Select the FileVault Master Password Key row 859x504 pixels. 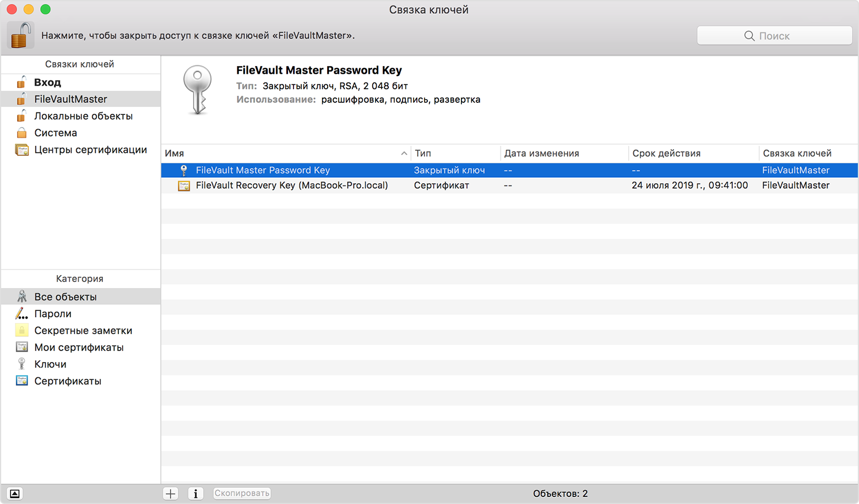coord(509,170)
